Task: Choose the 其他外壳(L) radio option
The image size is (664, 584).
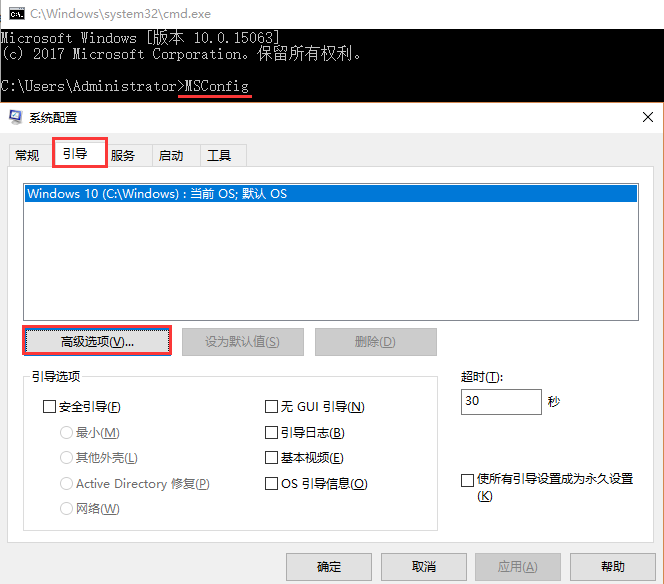Action: coord(66,458)
